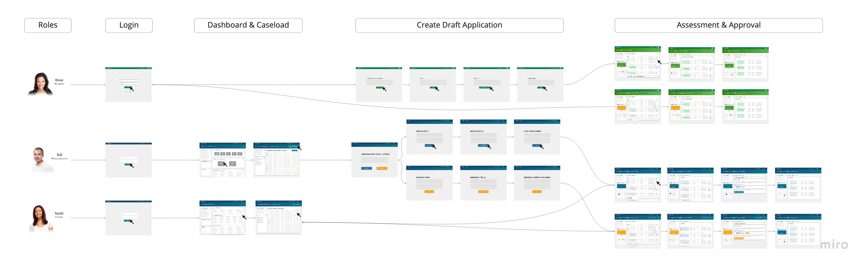Click the blue option button on Create New Application screen
Screen dimensions: 868x269
(367, 168)
